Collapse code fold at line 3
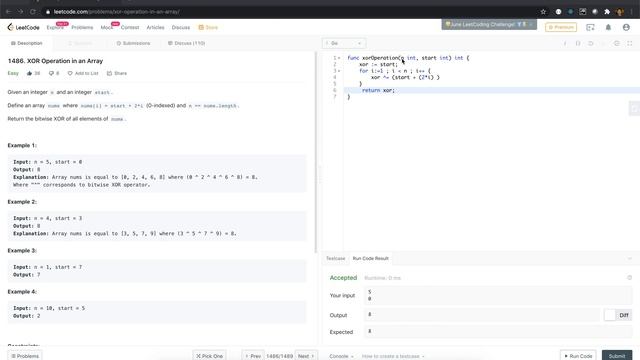The height and width of the screenshot is (360, 640). pyautogui.click(x=339, y=71)
